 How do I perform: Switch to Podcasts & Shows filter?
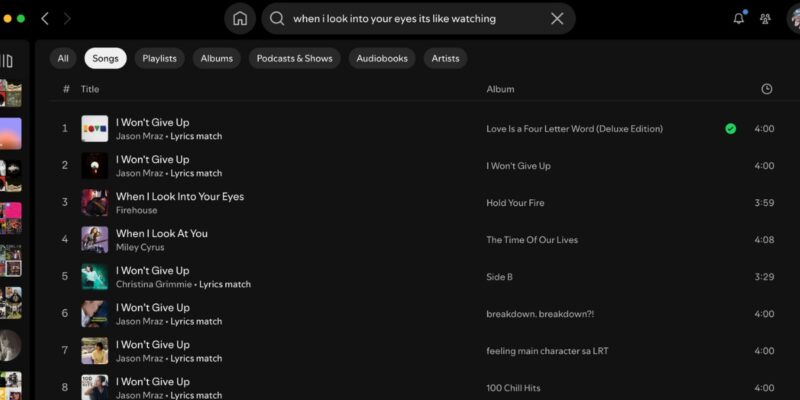[294, 58]
